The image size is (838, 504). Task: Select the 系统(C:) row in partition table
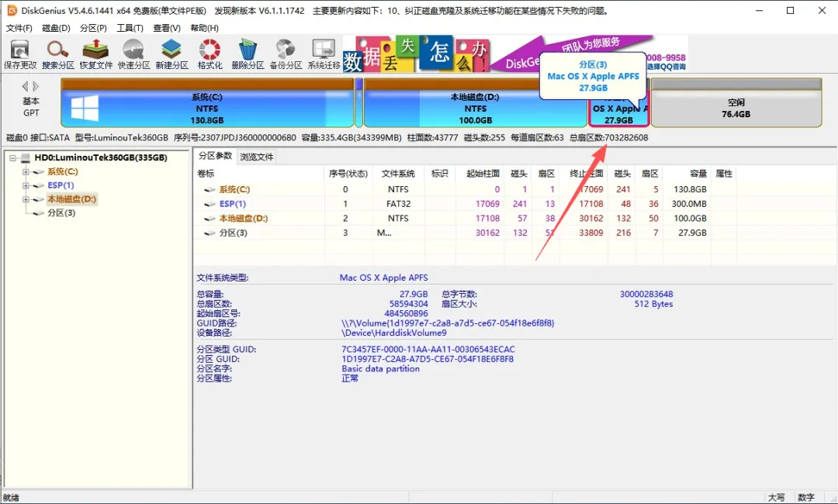466,189
